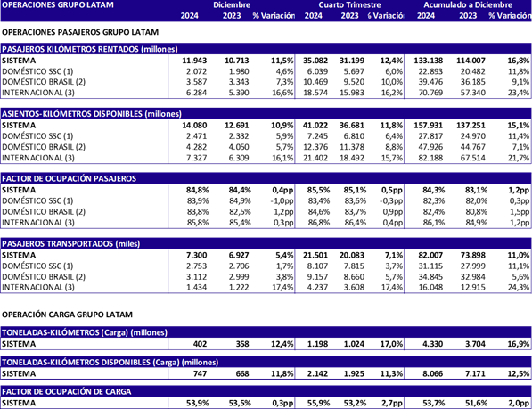Screen dimensions: 532x409
Task: Select the 157.931 accumulated ASK system value
Action: click(428, 126)
